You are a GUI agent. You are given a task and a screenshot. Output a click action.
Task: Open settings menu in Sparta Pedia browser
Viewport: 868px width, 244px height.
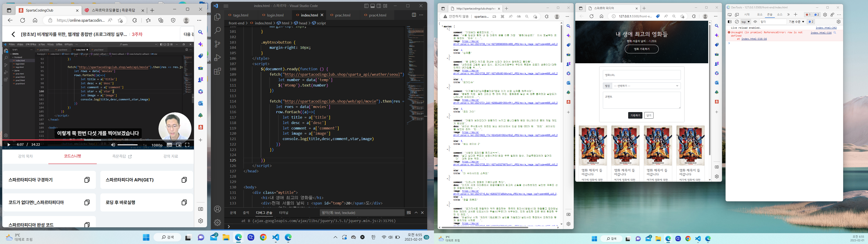tap(716, 16)
